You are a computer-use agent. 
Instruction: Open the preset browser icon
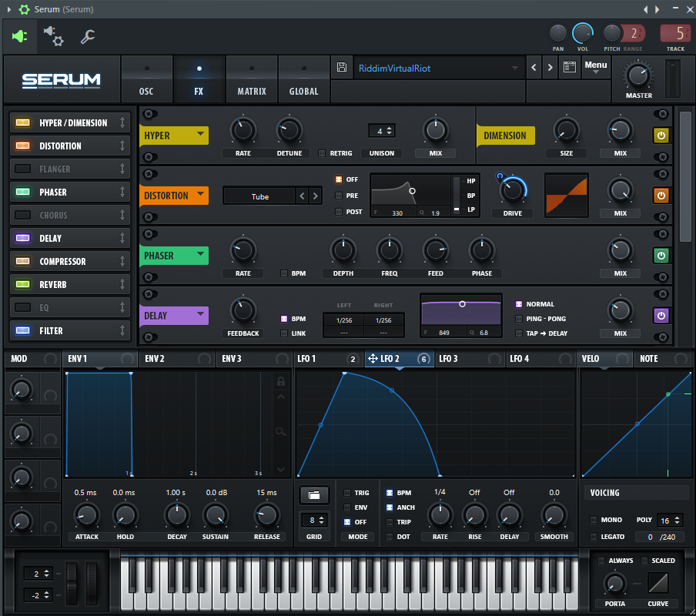pyautogui.click(x=570, y=68)
